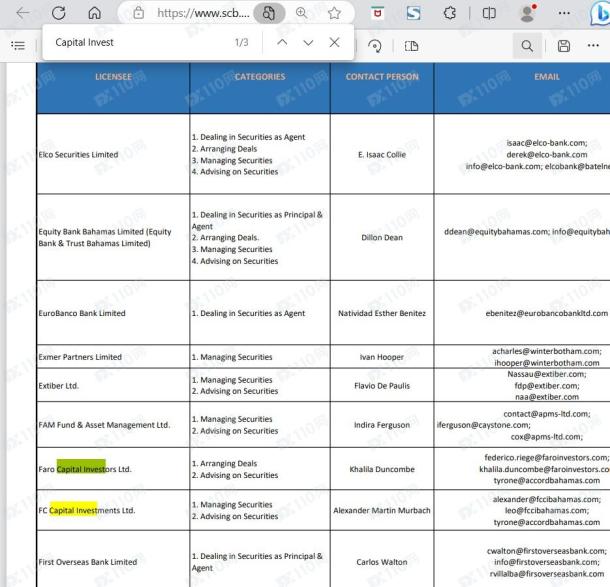This screenshot has height=587, width=610.
Task: Click the LICENSEE column header
Action: pyautogui.click(x=113, y=77)
